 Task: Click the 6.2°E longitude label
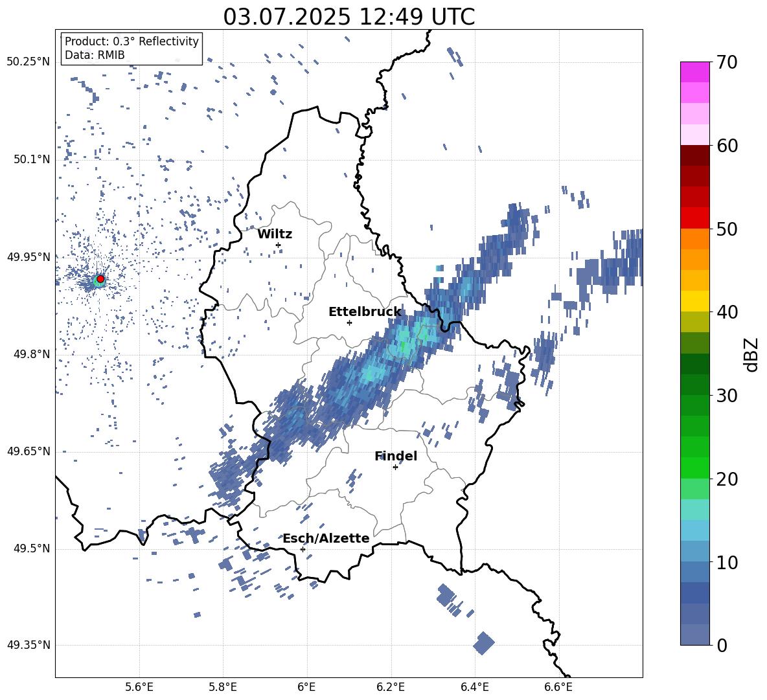pyautogui.click(x=391, y=687)
